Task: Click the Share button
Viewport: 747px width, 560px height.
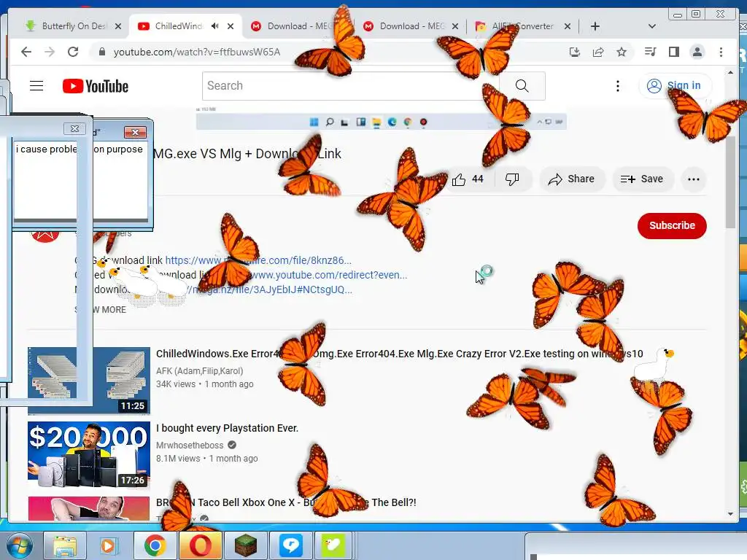Action: 572,179
